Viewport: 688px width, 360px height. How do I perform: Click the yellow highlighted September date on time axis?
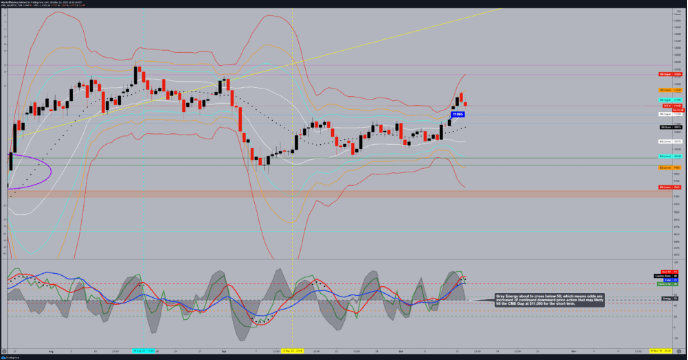292,351
